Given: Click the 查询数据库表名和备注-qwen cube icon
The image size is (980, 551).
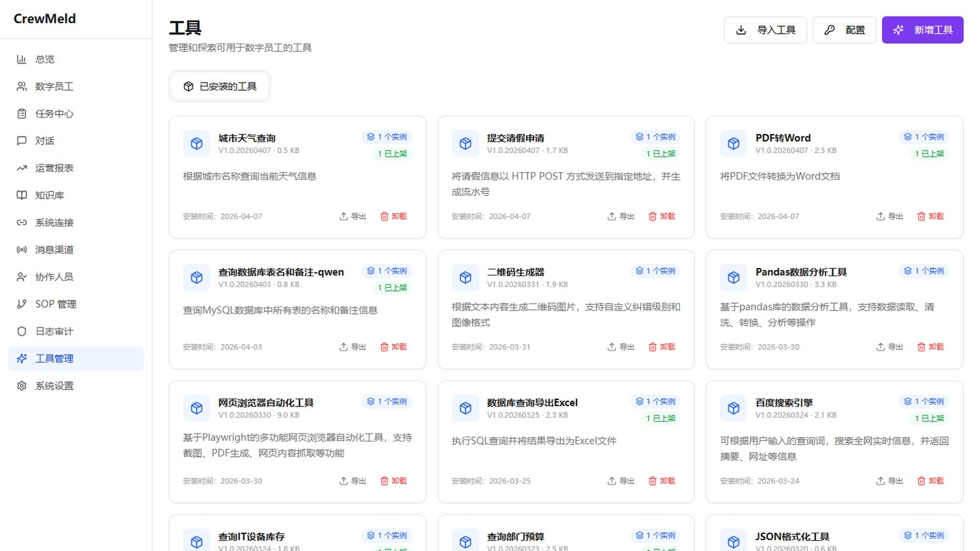Looking at the screenshot, I should pos(197,278).
